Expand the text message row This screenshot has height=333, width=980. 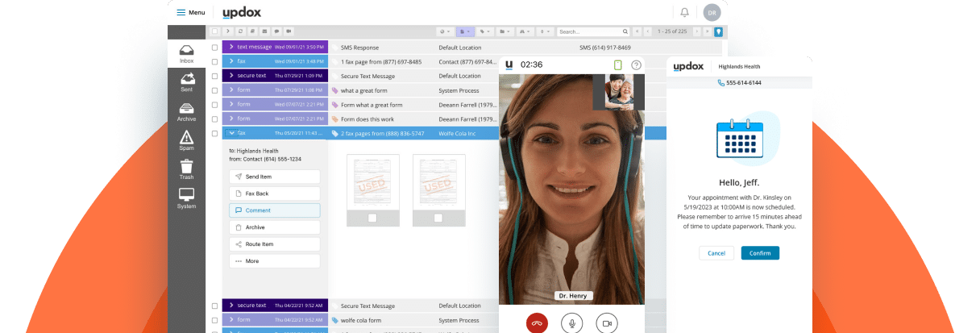[230, 48]
